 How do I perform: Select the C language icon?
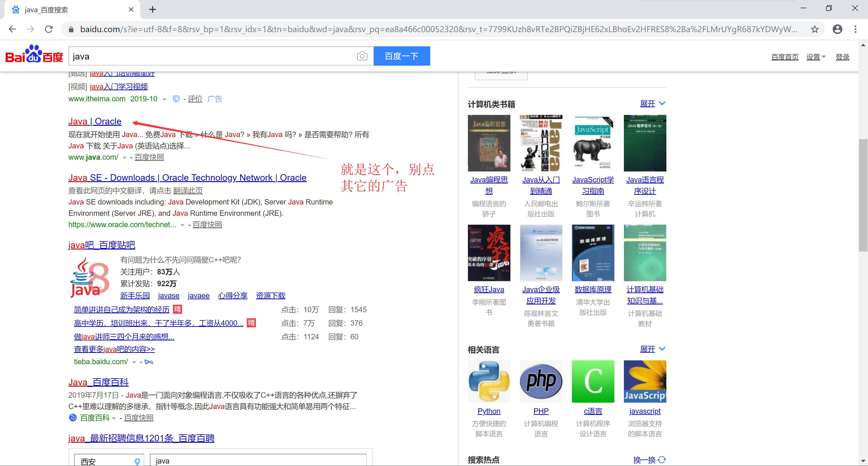(x=593, y=381)
